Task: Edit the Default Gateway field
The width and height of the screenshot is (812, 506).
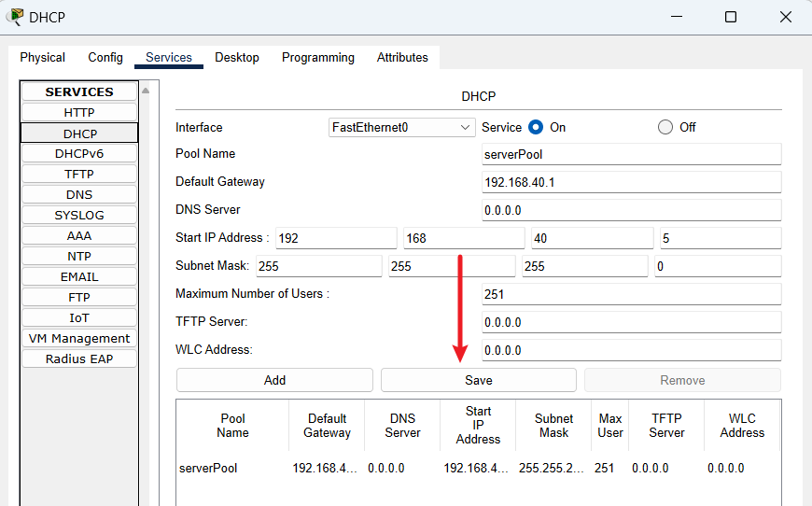Action: (631, 182)
